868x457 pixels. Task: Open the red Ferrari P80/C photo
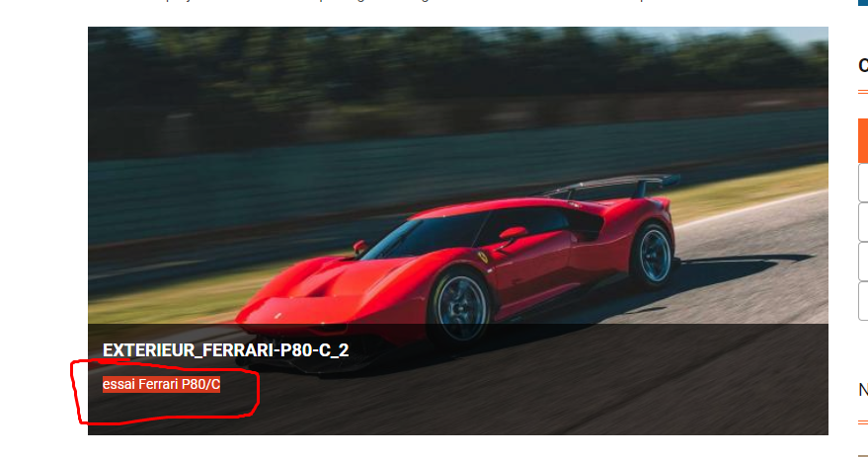coord(458,231)
